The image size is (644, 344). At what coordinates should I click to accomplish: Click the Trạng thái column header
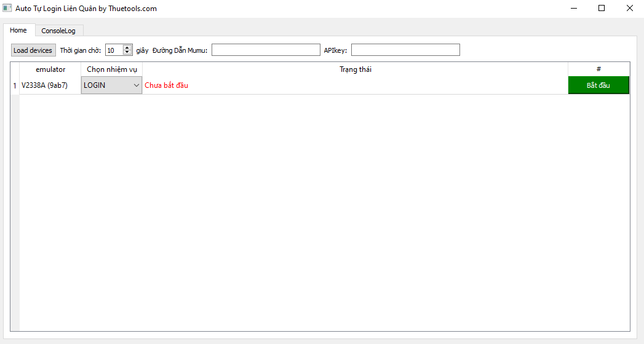[355, 69]
